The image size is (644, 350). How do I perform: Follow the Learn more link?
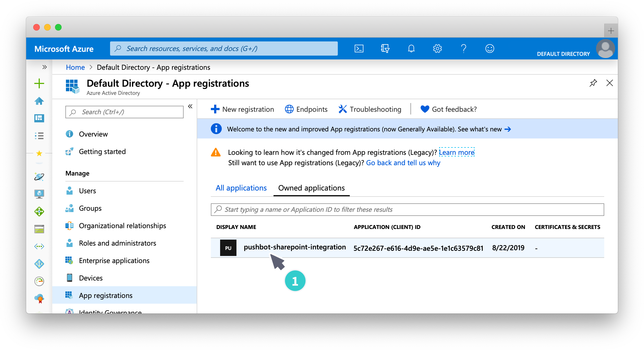pos(457,152)
